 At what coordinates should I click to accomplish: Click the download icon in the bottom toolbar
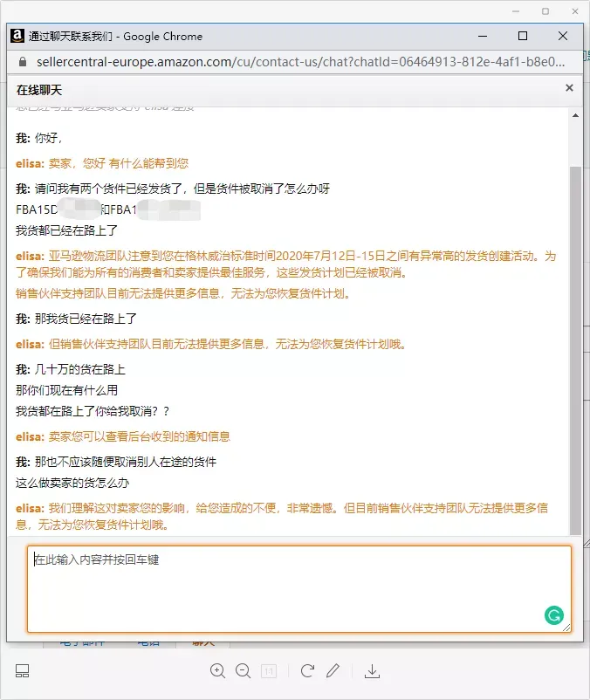(x=372, y=671)
